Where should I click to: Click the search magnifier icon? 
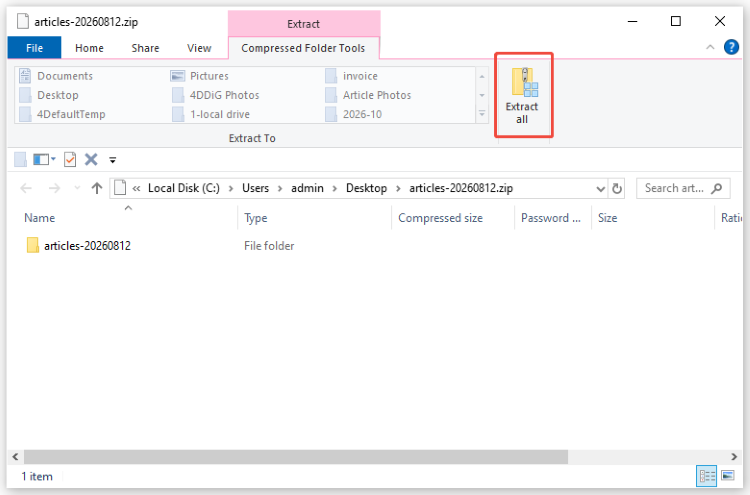pos(717,188)
